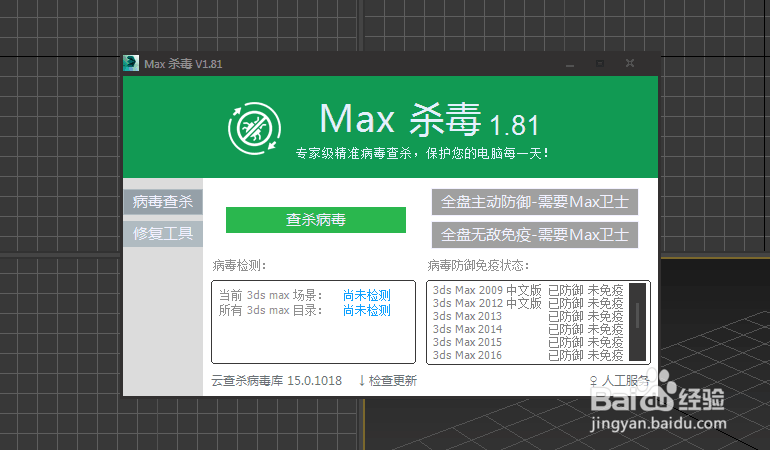The image size is (770, 450).
Task: Click the 云查杀病毒库 15.0.1018 version text
Action: [276, 381]
